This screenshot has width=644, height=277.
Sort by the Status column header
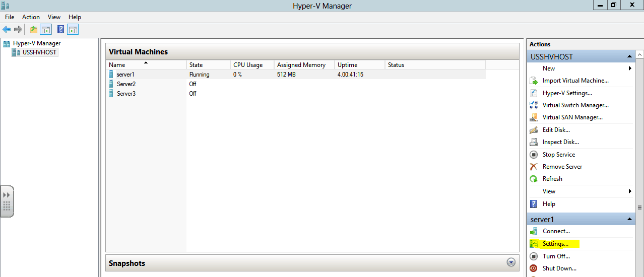coord(435,65)
